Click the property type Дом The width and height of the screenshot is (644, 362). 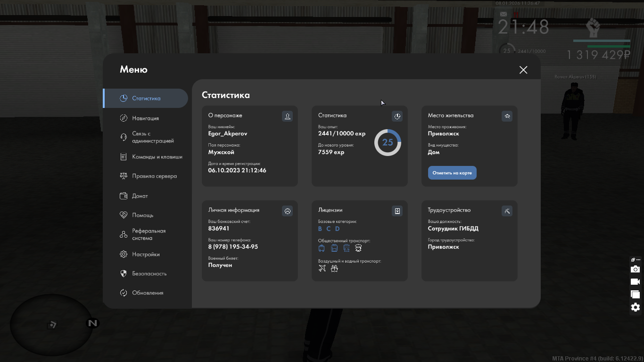click(434, 152)
